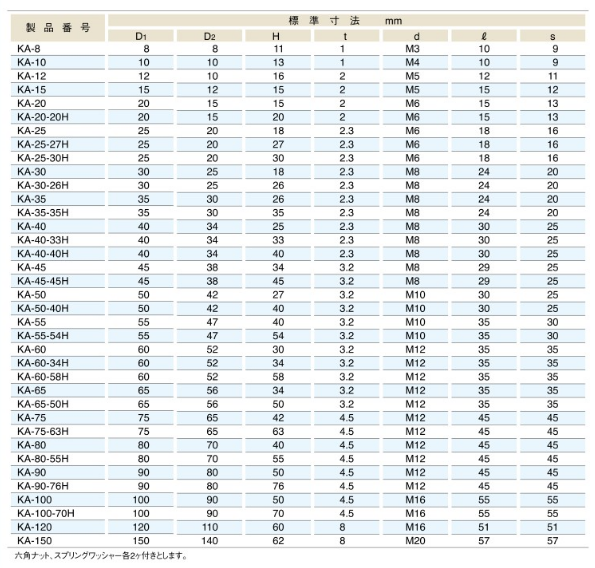Select product number KA-150
The image size is (595, 568).
point(35,541)
